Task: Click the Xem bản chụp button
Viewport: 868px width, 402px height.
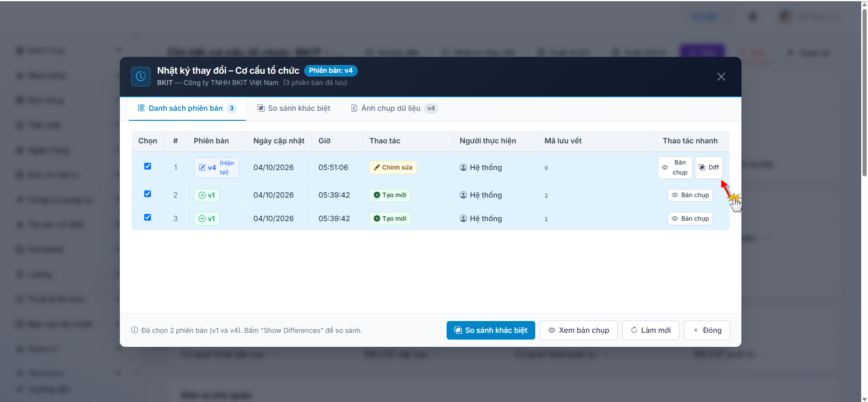Action: pyautogui.click(x=579, y=331)
